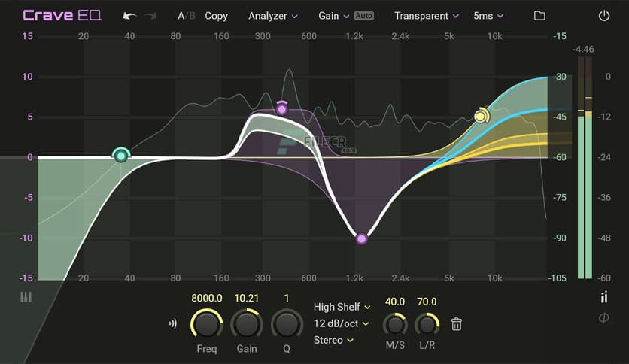The width and height of the screenshot is (629, 364).
Task: Switch to A state in A/B
Action: [181, 16]
